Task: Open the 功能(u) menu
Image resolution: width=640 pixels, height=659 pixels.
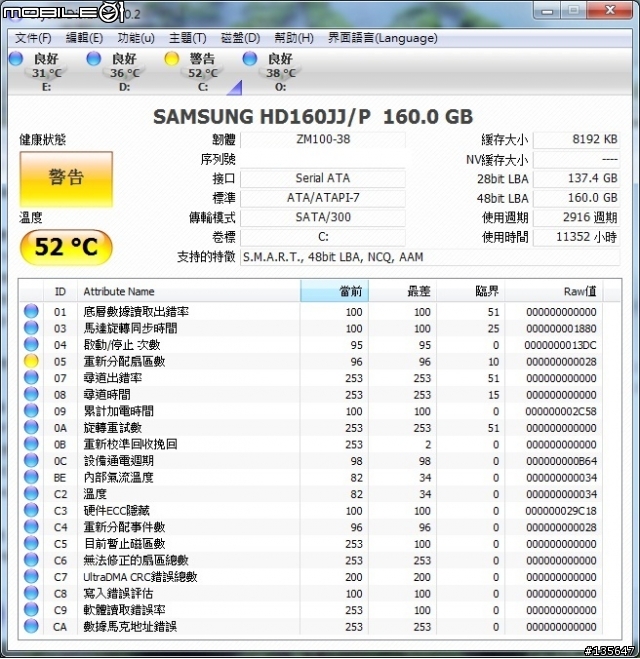Action: point(136,38)
